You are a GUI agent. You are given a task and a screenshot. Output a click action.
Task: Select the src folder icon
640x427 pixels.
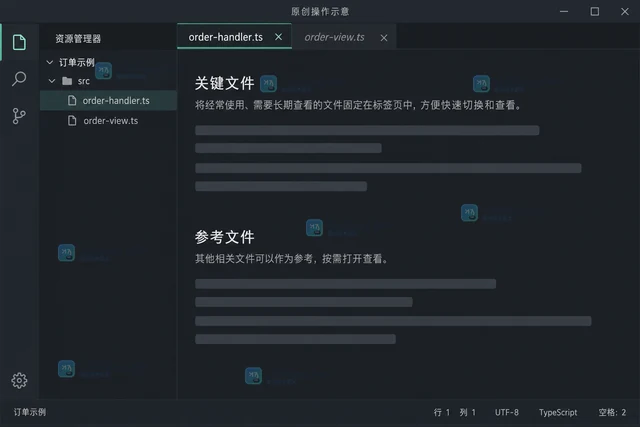pos(67,81)
